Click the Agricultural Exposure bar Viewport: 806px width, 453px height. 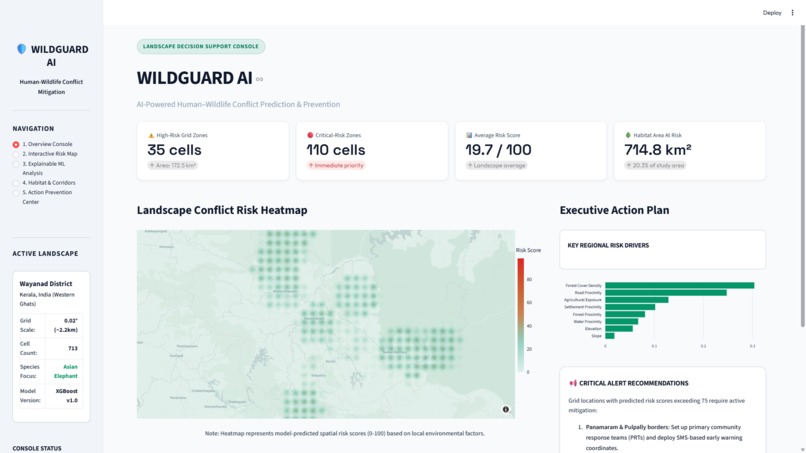click(637, 300)
